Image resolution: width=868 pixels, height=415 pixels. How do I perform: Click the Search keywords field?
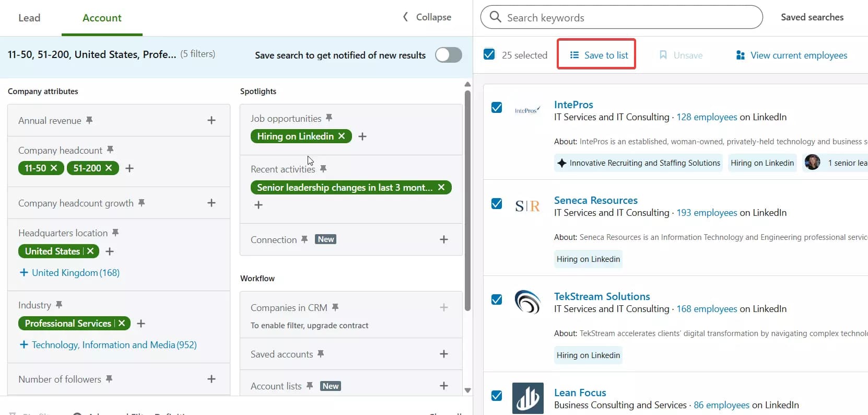tap(621, 17)
